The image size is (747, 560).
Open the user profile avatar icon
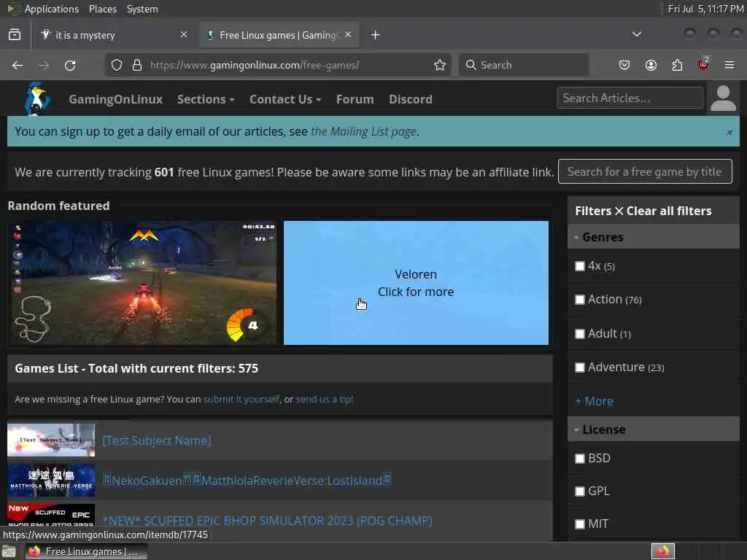click(723, 98)
